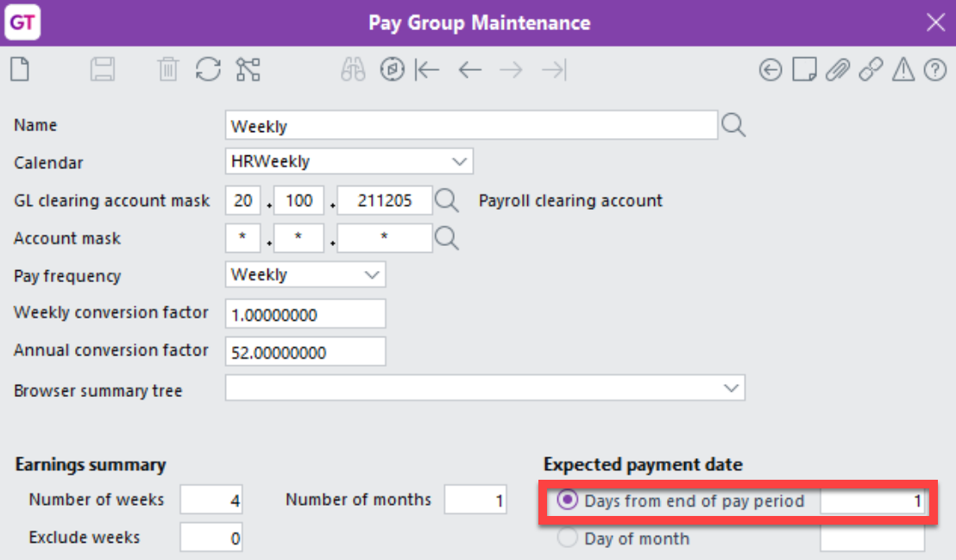Click the New record icon
The height and width of the screenshot is (560, 956).
[19, 69]
